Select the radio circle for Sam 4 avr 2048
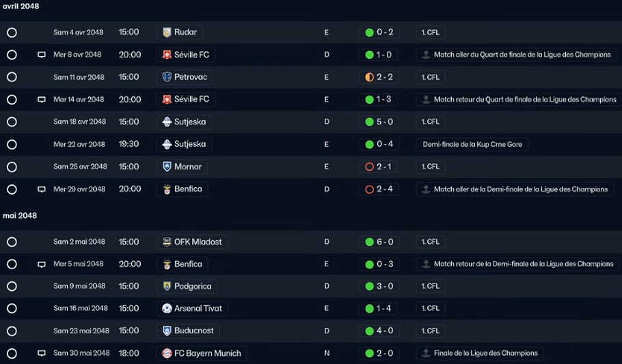Screen dimensions: 622x364 pyautogui.click(x=12, y=33)
